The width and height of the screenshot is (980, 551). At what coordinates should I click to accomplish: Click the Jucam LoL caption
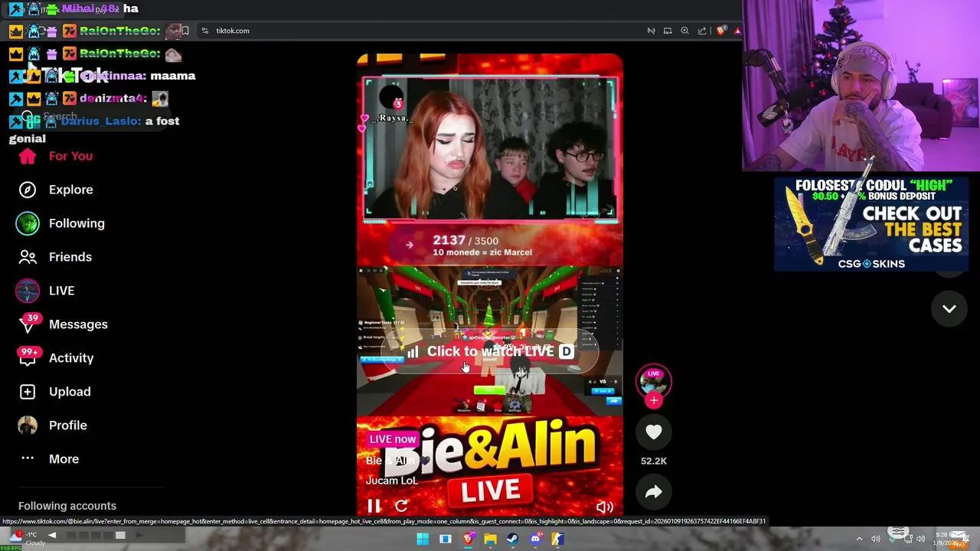tap(392, 481)
